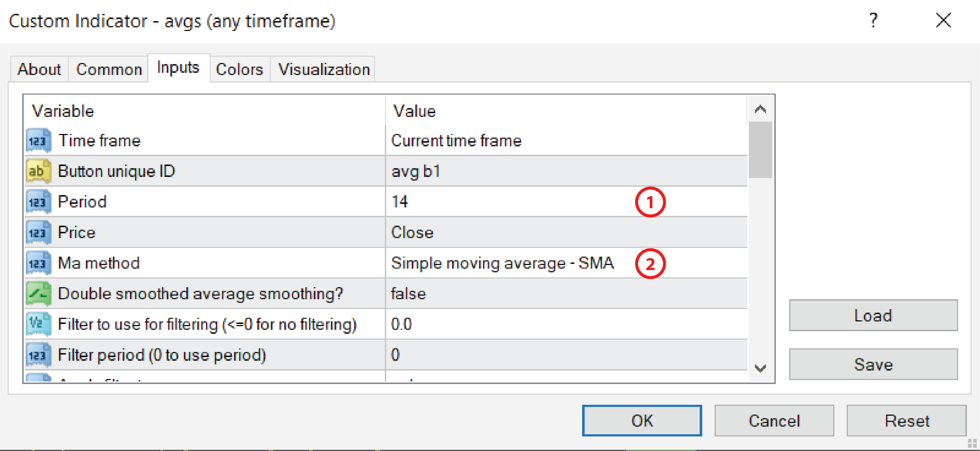Click the Cancel button
This screenshot has height=451, width=980.
click(774, 420)
